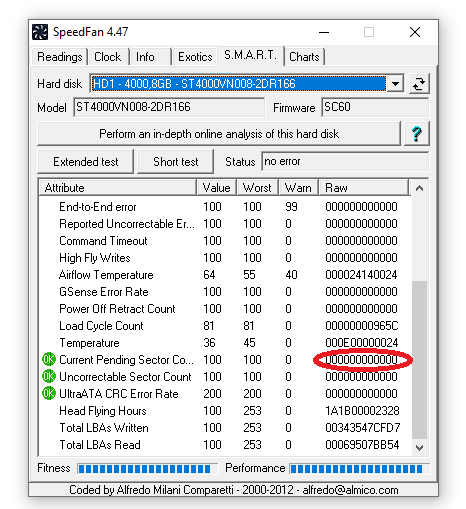
Task: Click OK icon beside Uncorrectable Sector Count
Action: pos(49,376)
